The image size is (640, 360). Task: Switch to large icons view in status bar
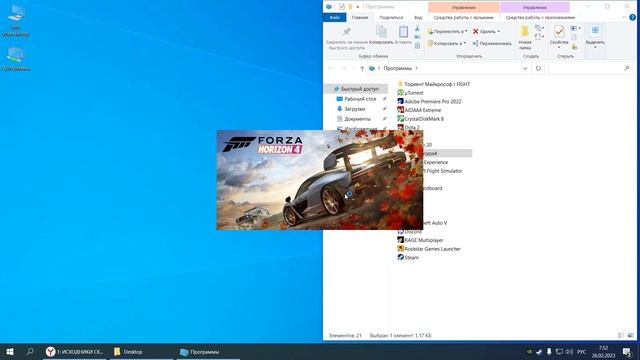point(631,336)
